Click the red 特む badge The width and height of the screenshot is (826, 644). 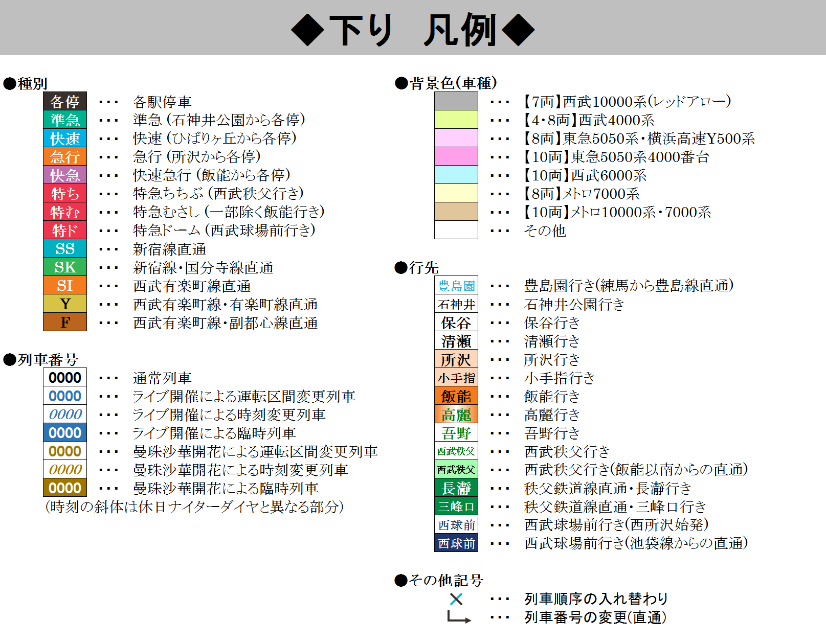[x=65, y=212]
